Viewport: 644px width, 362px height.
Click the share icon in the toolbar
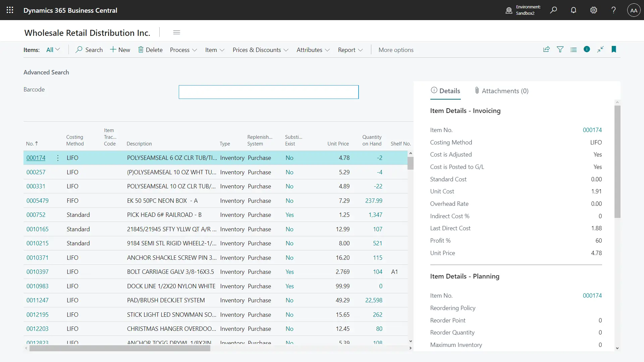pos(546,50)
